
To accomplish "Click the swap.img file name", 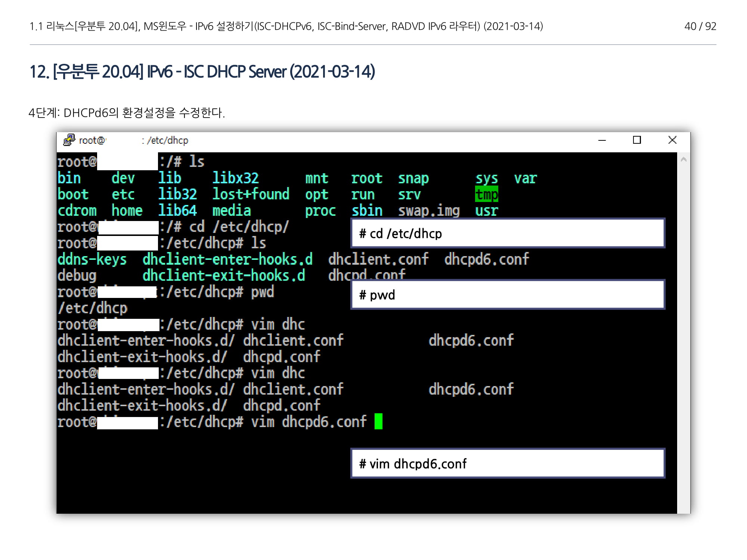I will tap(429, 211).
